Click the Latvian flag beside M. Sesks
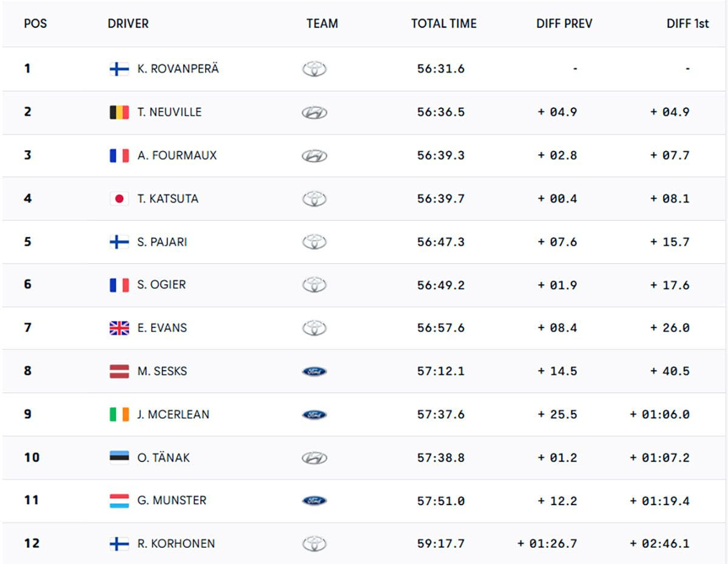 119,371
